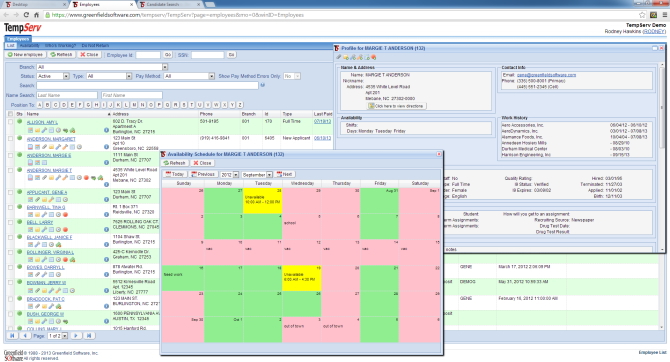The image size is (670, 362).
Task: Check the box for BOWES DARRYL L
Action: pos(10,267)
